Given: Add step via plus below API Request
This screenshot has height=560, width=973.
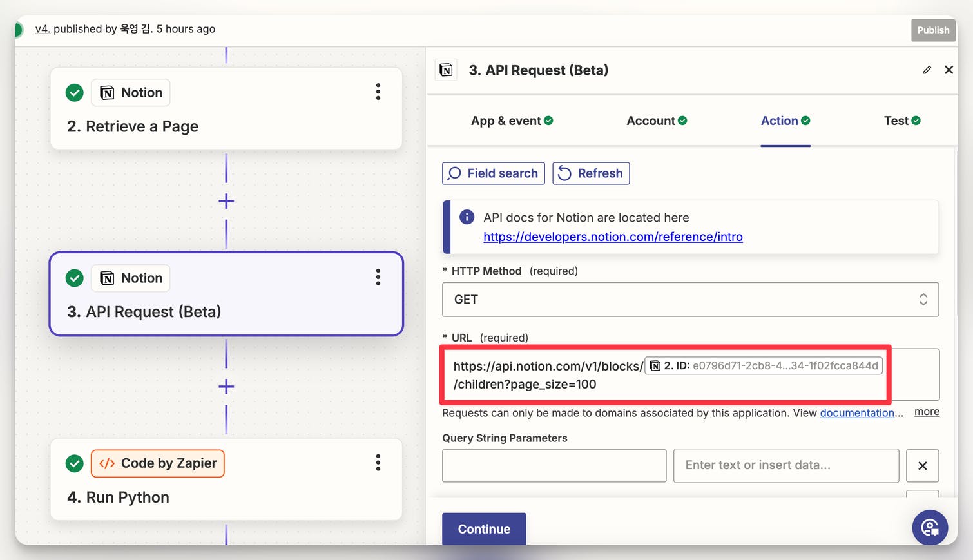Looking at the screenshot, I should tap(226, 387).
